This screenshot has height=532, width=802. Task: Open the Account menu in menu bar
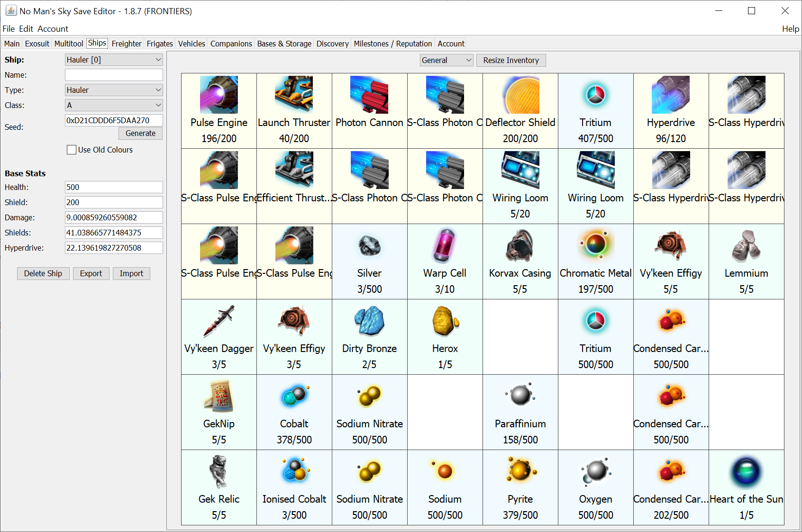(53, 29)
